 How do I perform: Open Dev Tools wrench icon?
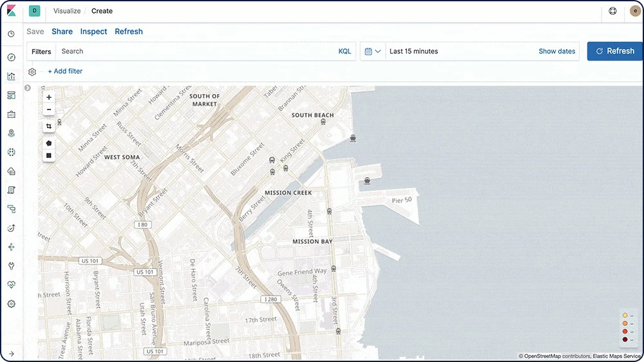12,266
